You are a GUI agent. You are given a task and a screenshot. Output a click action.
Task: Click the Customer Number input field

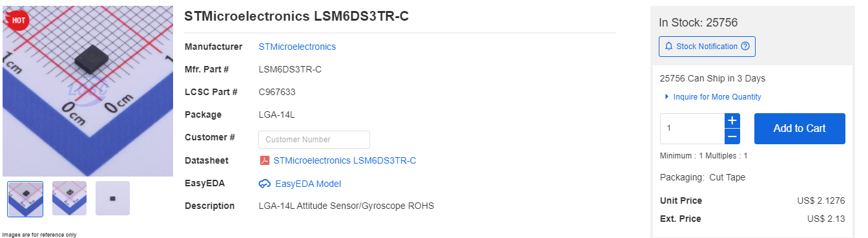(x=314, y=140)
